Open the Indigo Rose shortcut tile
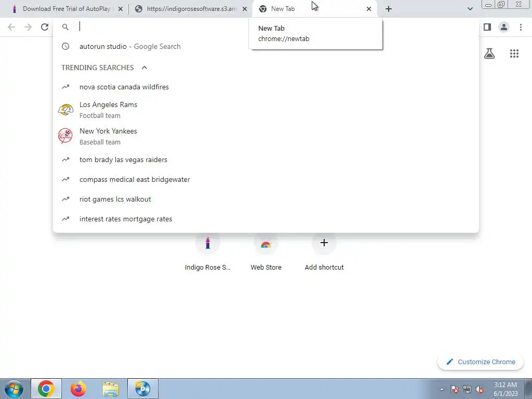The height and width of the screenshot is (399, 532). point(208,252)
